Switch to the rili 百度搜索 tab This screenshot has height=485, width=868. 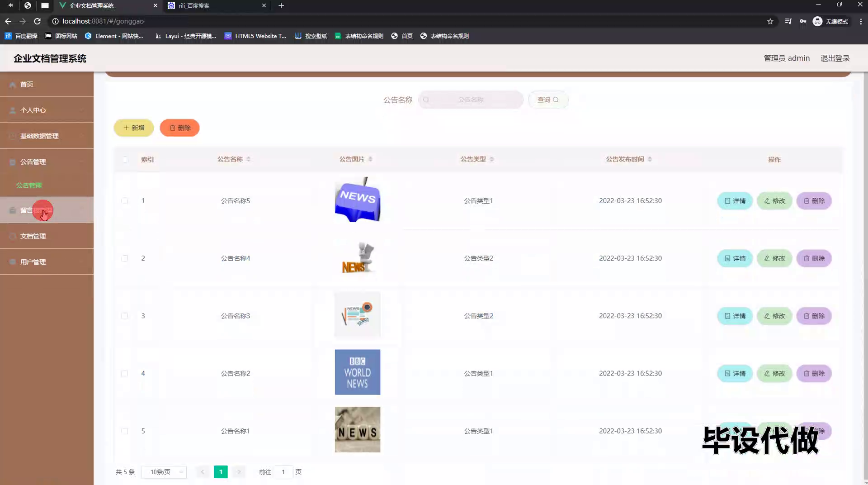[216, 5]
